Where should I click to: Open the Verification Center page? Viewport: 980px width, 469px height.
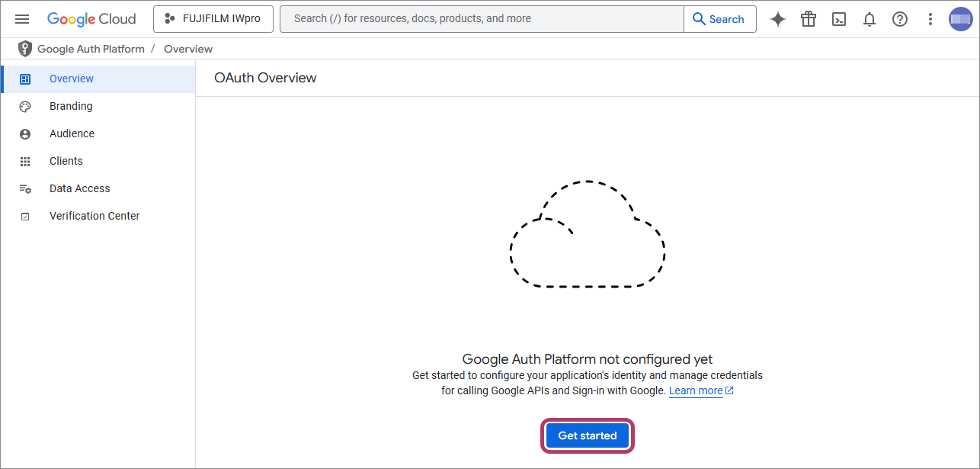click(94, 216)
